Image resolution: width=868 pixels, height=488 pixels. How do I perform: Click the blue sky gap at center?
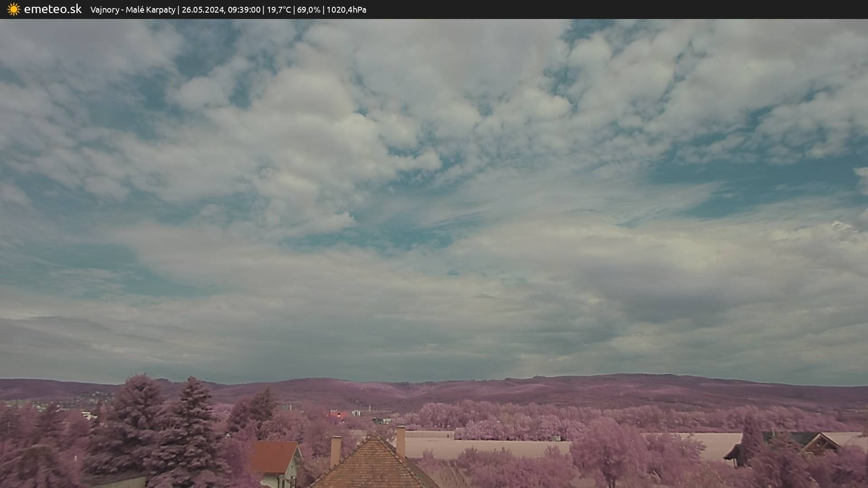pyautogui.click(x=407, y=237)
